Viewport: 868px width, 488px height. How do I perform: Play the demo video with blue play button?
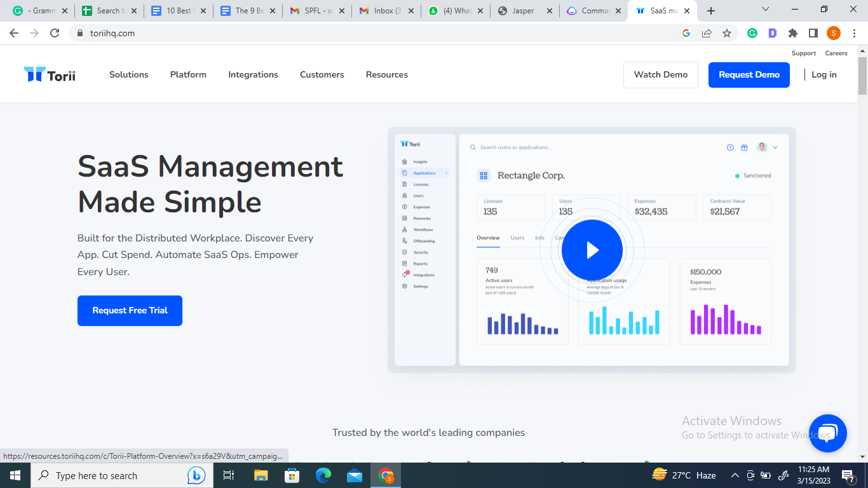(x=592, y=250)
